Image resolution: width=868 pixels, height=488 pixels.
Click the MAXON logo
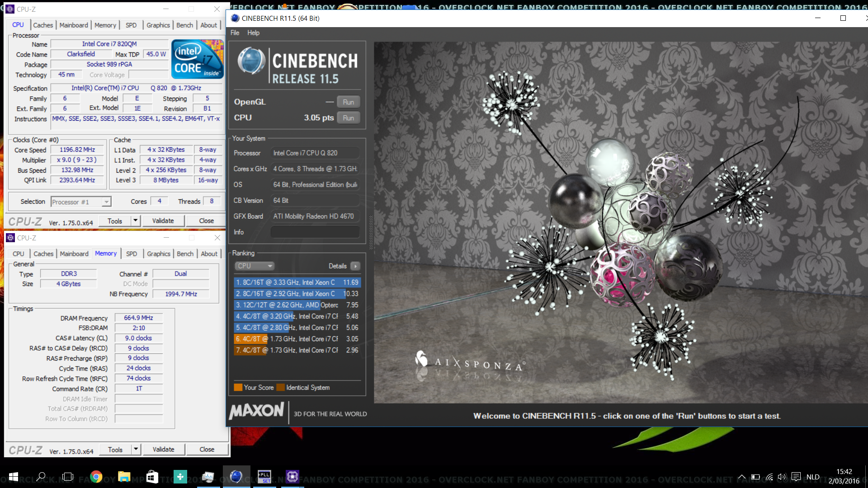tap(256, 411)
